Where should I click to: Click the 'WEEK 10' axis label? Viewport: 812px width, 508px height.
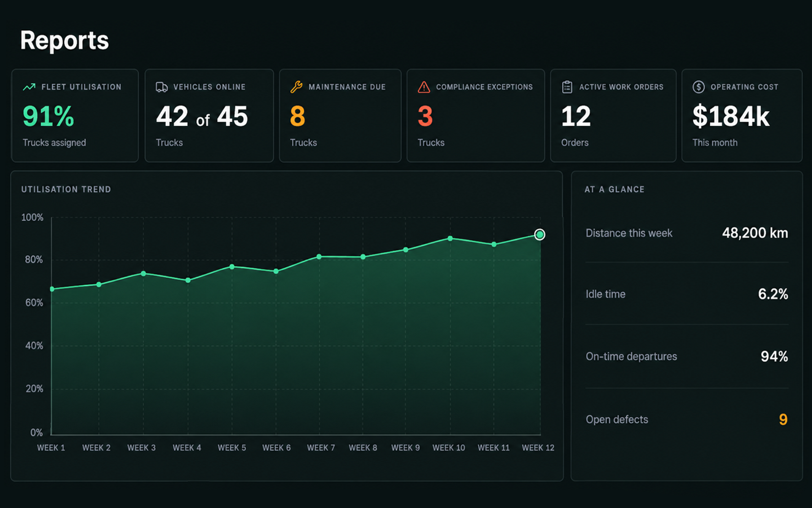449,448
